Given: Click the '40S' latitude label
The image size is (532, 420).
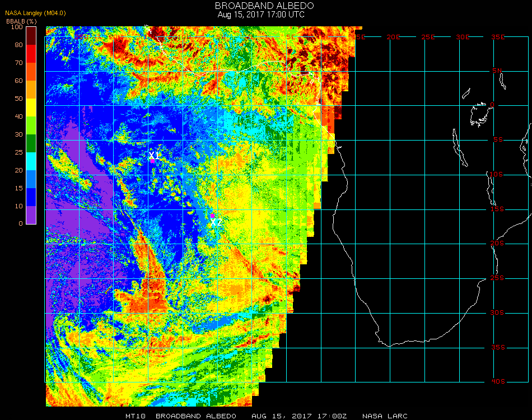Looking at the screenshot, I should click(498, 382).
